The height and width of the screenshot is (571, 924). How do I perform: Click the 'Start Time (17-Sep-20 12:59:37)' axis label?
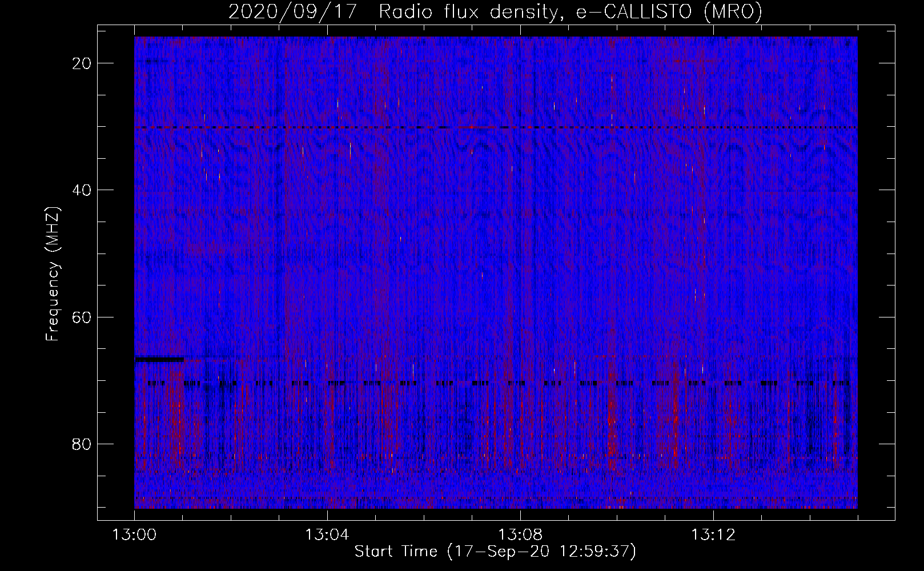click(x=495, y=552)
